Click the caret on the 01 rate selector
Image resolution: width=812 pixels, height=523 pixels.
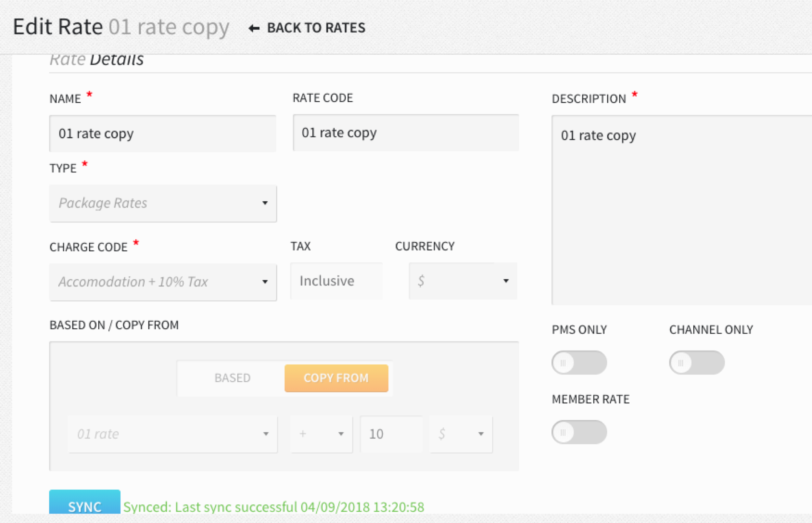click(x=266, y=434)
